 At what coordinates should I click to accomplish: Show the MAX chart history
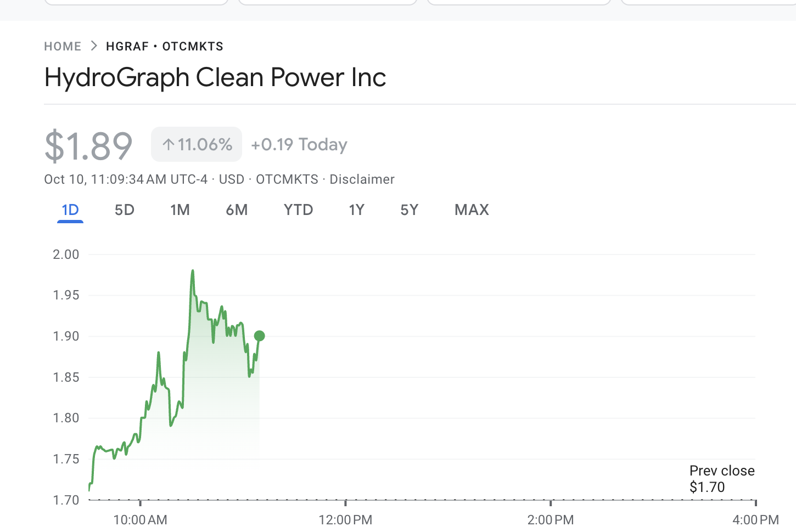472,210
